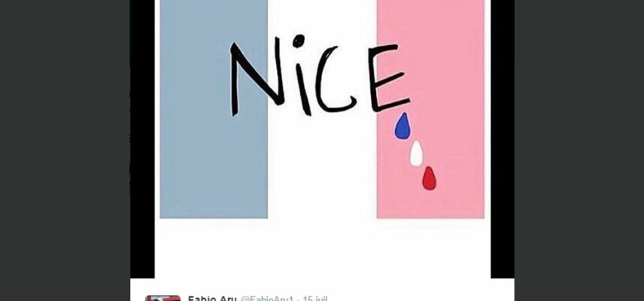
Task: Select the white center flag stripe
Action: pyautogui.click(x=322, y=164)
